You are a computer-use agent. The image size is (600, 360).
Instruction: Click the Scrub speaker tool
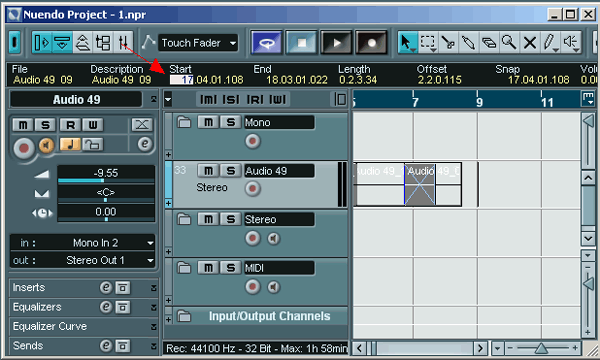click(x=571, y=42)
